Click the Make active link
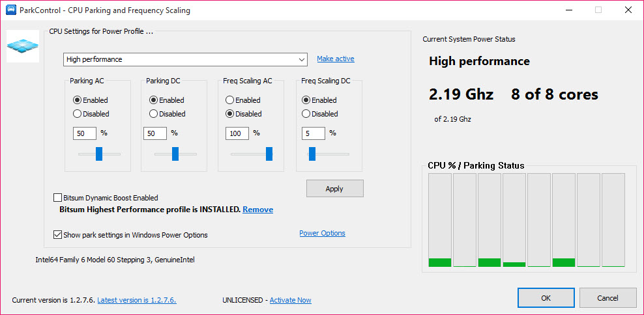Image resolution: width=644 pixels, height=315 pixels. 336,59
